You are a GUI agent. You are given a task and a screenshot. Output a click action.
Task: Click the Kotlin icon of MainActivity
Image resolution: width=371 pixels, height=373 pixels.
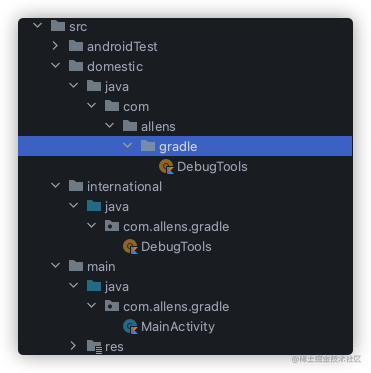click(130, 327)
